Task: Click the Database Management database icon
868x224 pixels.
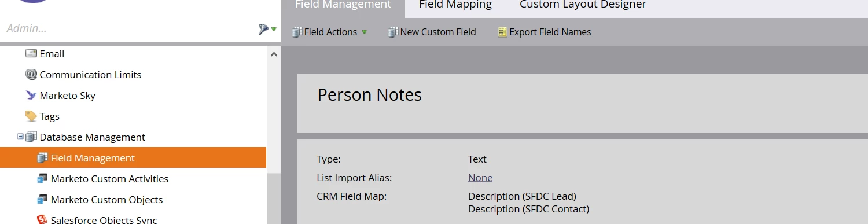Action: pyautogui.click(x=31, y=137)
